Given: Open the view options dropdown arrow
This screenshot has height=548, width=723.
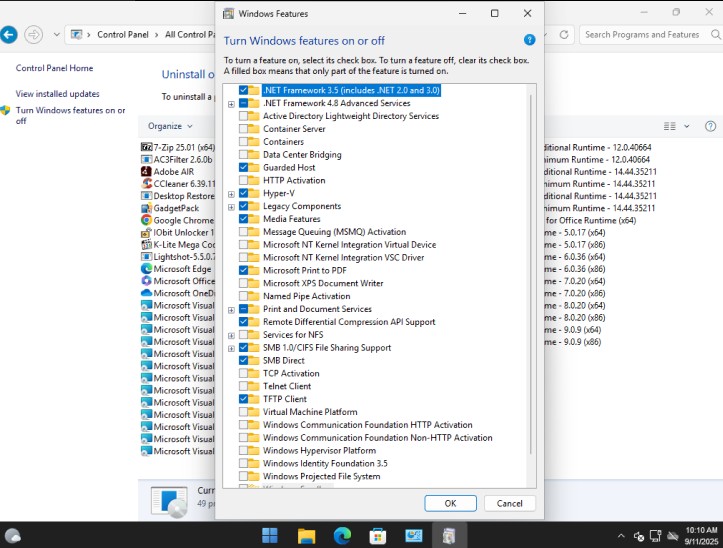Looking at the screenshot, I should [x=687, y=126].
